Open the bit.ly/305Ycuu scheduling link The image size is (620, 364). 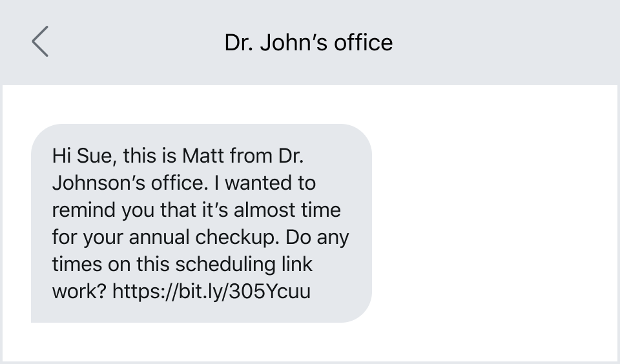(212, 292)
